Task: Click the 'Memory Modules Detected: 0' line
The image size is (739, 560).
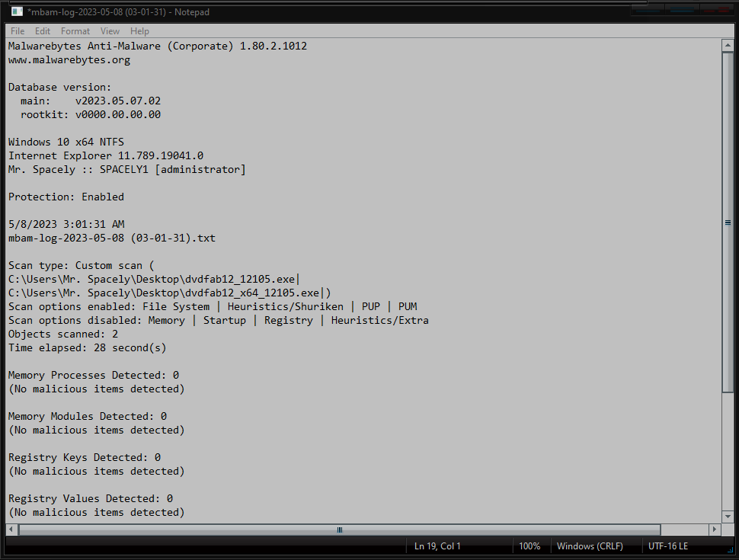Action: point(87,416)
